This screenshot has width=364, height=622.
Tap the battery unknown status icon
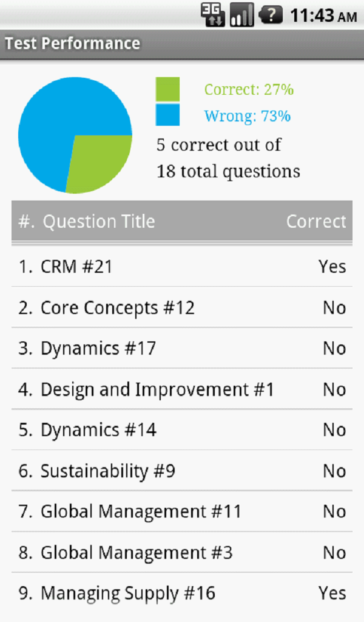(271, 15)
